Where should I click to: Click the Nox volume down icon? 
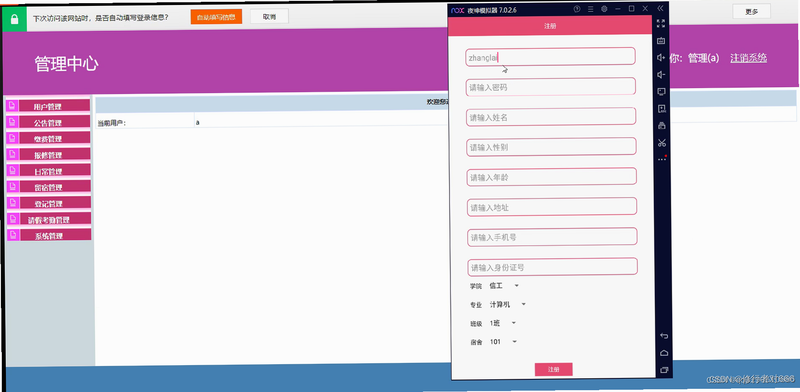(x=661, y=75)
